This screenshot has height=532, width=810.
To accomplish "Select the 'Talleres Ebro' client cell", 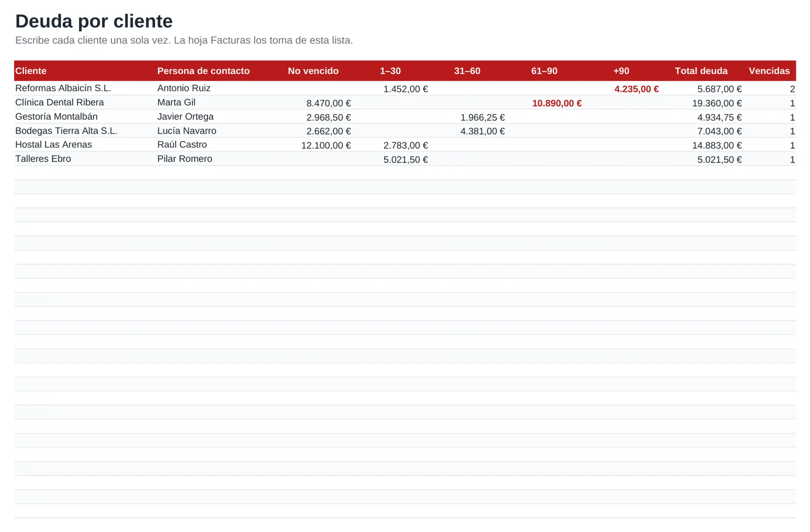I will [x=43, y=158].
